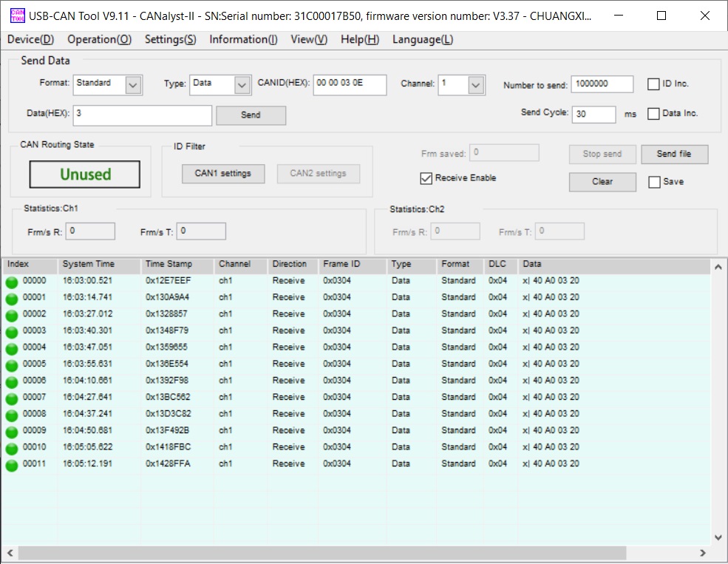Screen dimensions: 728x564
Task: Click the horizontal scroll right arrow
Action: tap(703, 553)
